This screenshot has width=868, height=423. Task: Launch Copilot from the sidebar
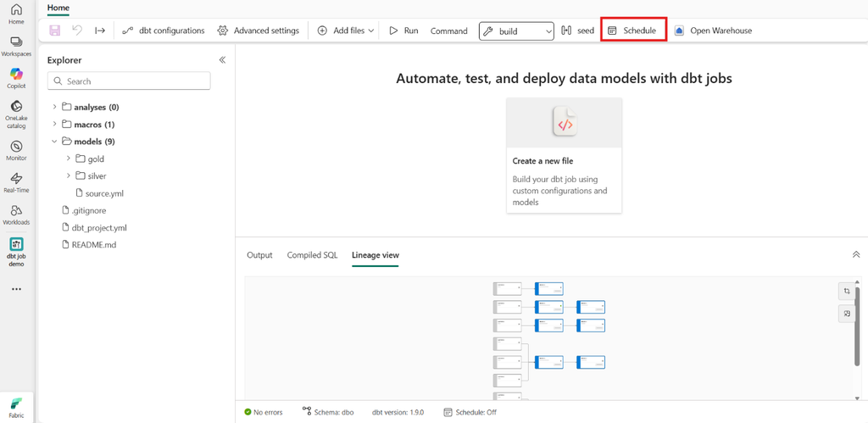pyautogui.click(x=17, y=78)
